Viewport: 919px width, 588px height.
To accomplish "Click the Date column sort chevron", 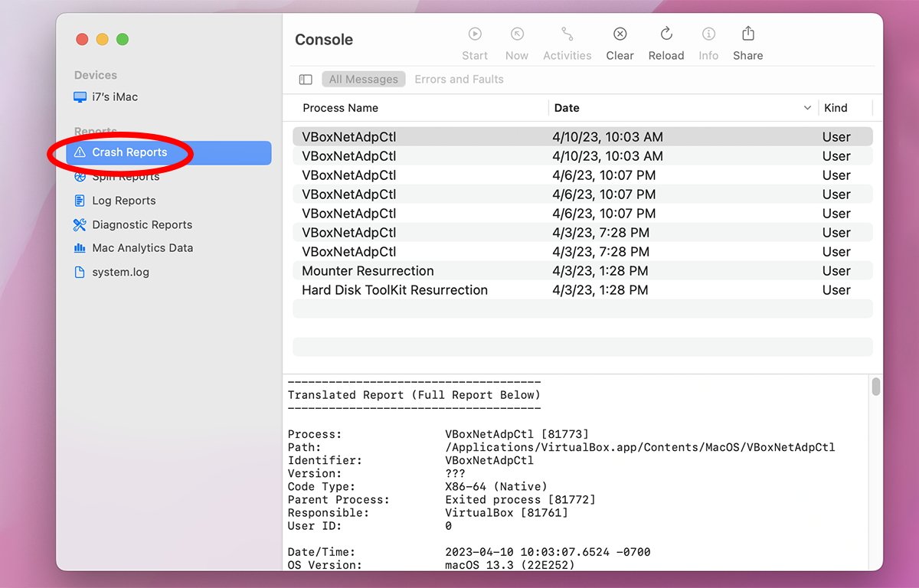I will pyautogui.click(x=807, y=108).
